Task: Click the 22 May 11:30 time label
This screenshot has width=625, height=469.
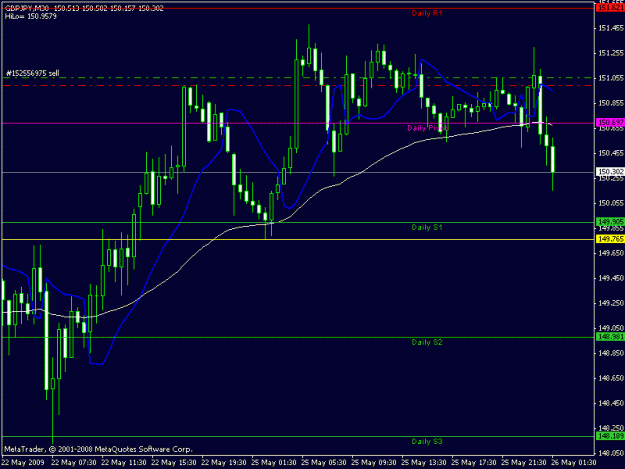Action: pyautogui.click(x=124, y=463)
